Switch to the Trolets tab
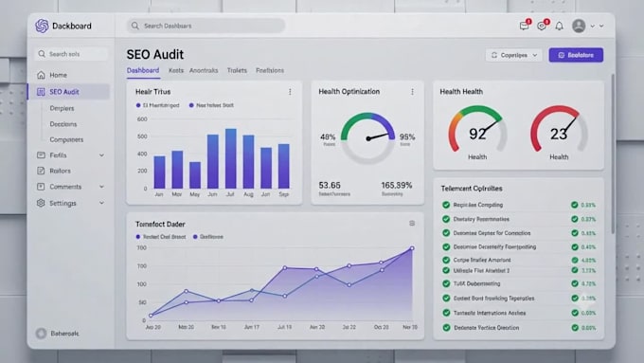This screenshot has height=363, width=644. tap(237, 71)
